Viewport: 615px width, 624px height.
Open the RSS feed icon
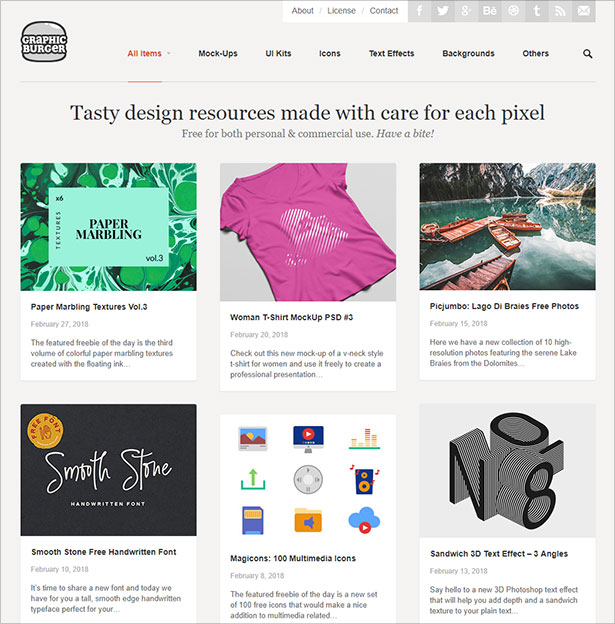click(560, 11)
